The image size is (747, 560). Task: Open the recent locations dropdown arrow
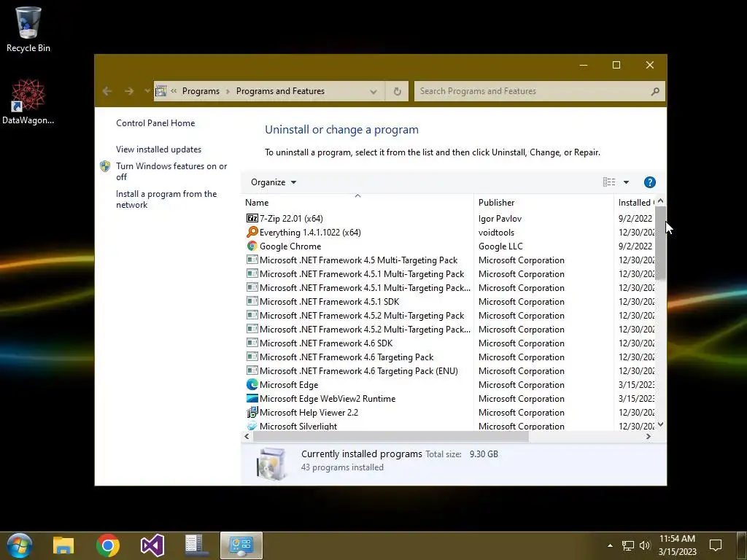click(147, 91)
